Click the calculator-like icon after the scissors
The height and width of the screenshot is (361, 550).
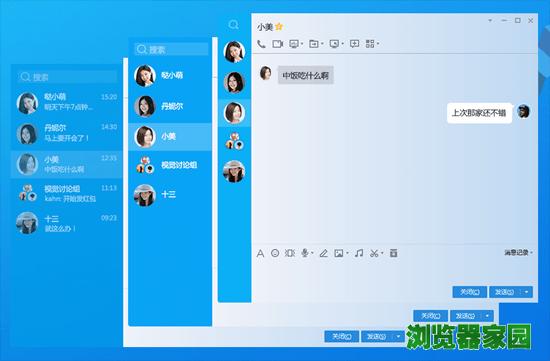(x=393, y=253)
